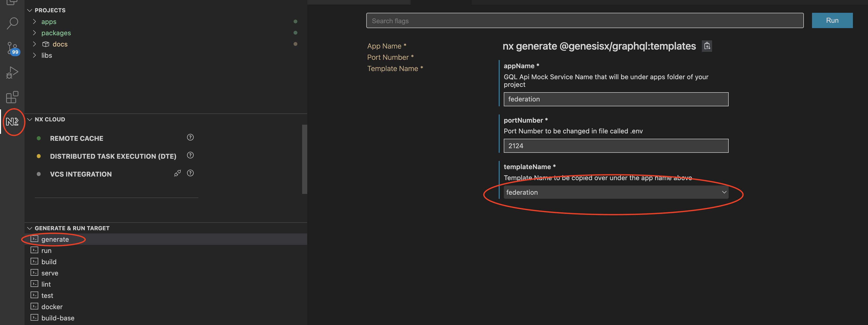
Task: Click the appName field containing federation
Action: (x=616, y=99)
